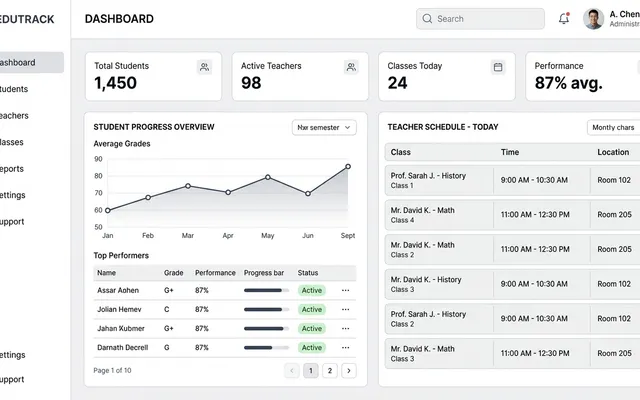Click the search magnifier icon

(x=427, y=19)
